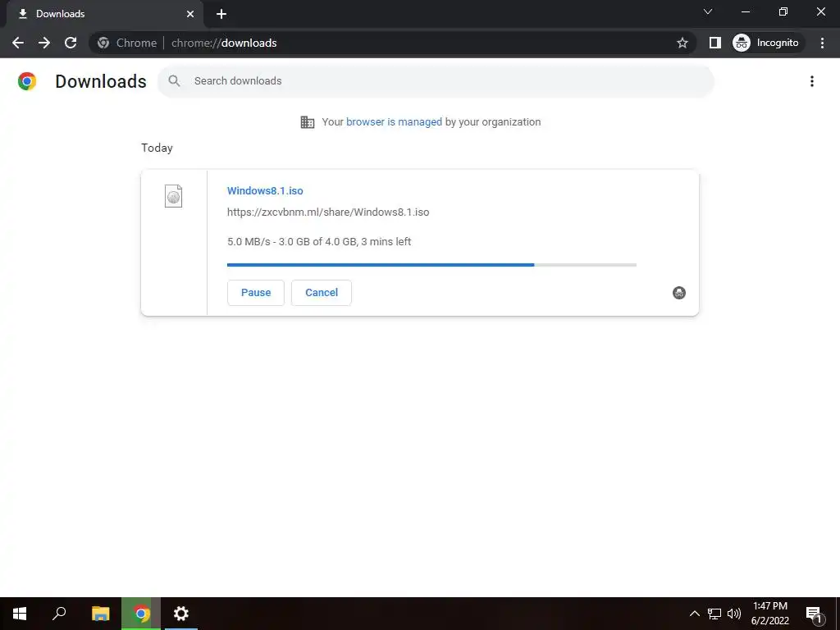Bookmark this page with the star icon
This screenshot has height=630, width=840.
[x=682, y=43]
